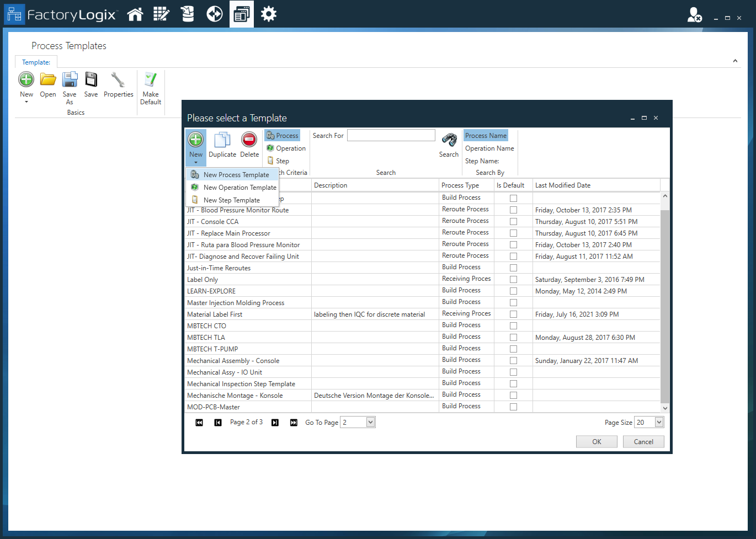Confirm selection with the OK button

[597, 441]
